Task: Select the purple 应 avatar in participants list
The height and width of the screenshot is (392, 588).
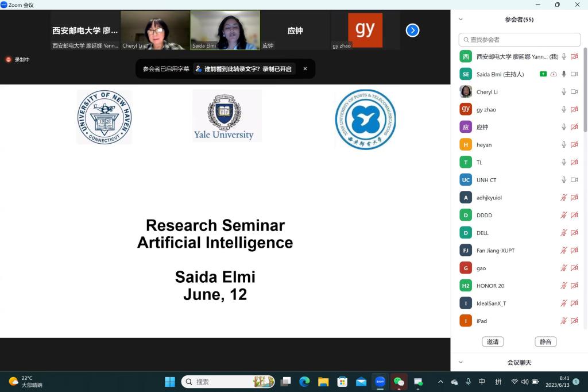Action: coord(466,127)
